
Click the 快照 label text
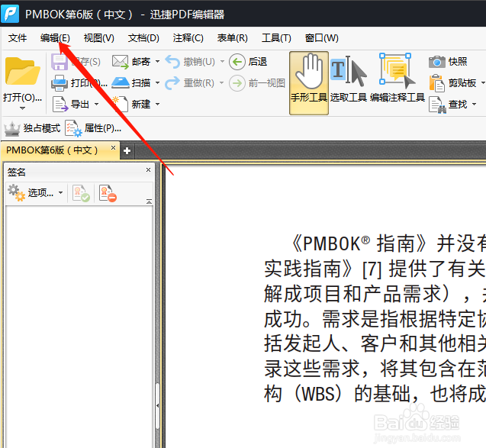[458, 62]
